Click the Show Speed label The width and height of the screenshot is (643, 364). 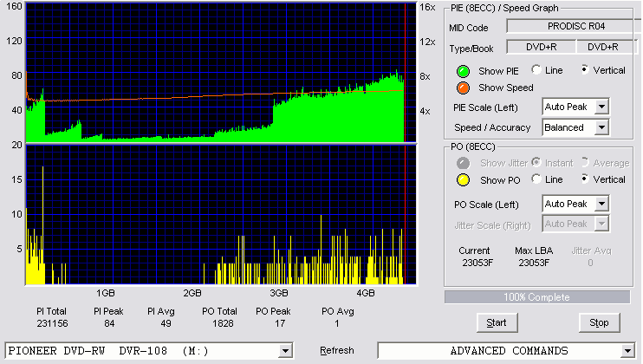click(505, 88)
